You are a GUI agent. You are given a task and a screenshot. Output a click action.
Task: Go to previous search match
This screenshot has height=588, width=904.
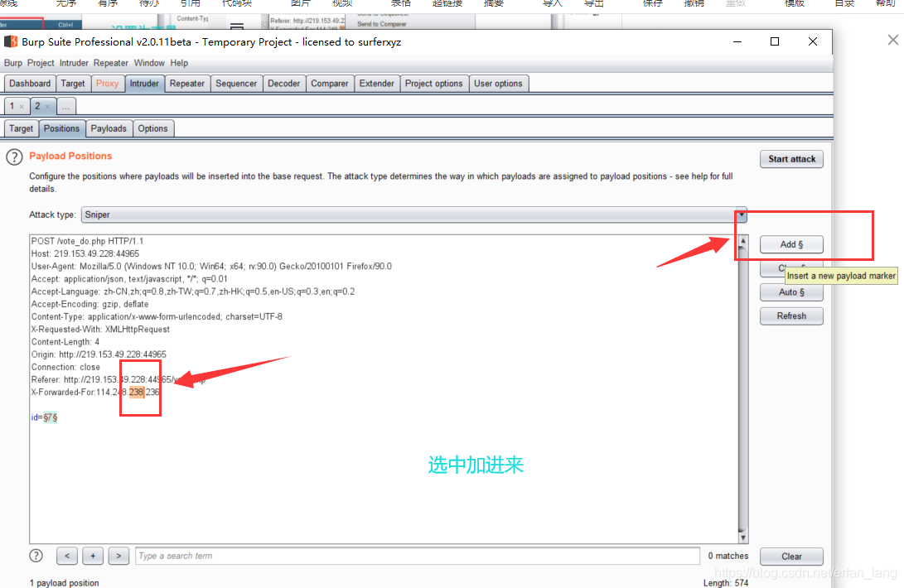[67, 556]
